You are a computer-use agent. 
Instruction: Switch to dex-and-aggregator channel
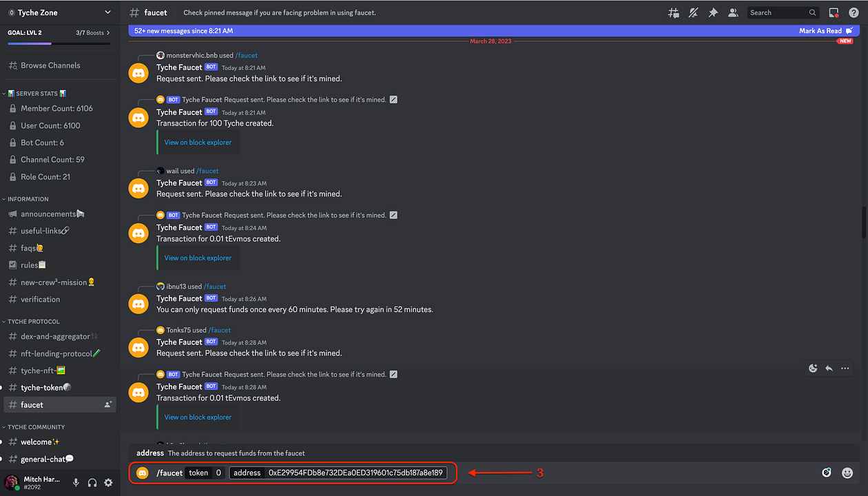(x=60, y=337)
